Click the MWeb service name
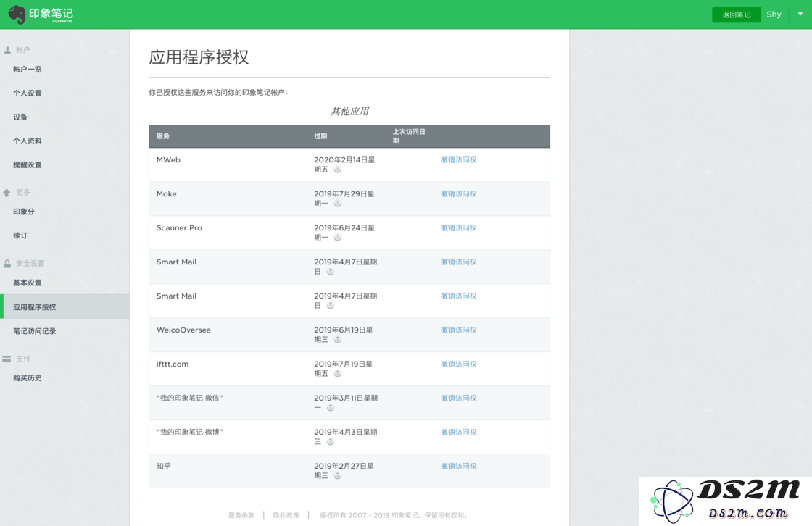The width and height of the screenshot is (812, 526). click(168, 160)
